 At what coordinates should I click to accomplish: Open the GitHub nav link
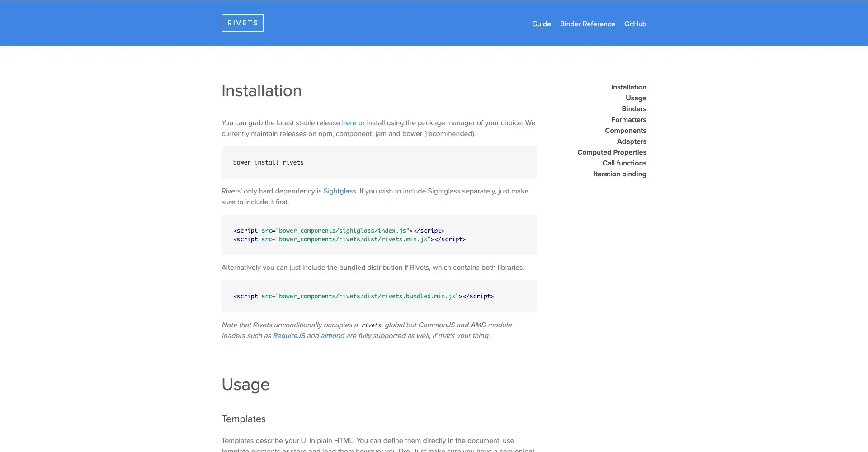tap(635, 24)
